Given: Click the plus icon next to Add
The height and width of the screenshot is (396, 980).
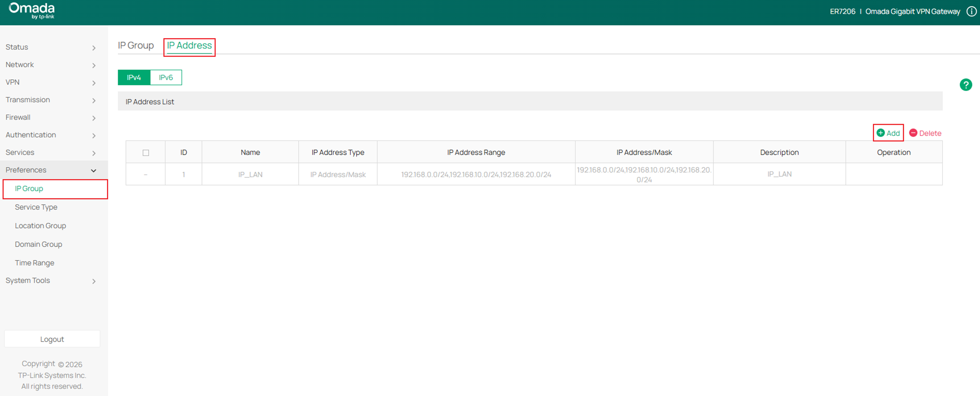Looking at the screenshot, I should click(x=881, y=133).
